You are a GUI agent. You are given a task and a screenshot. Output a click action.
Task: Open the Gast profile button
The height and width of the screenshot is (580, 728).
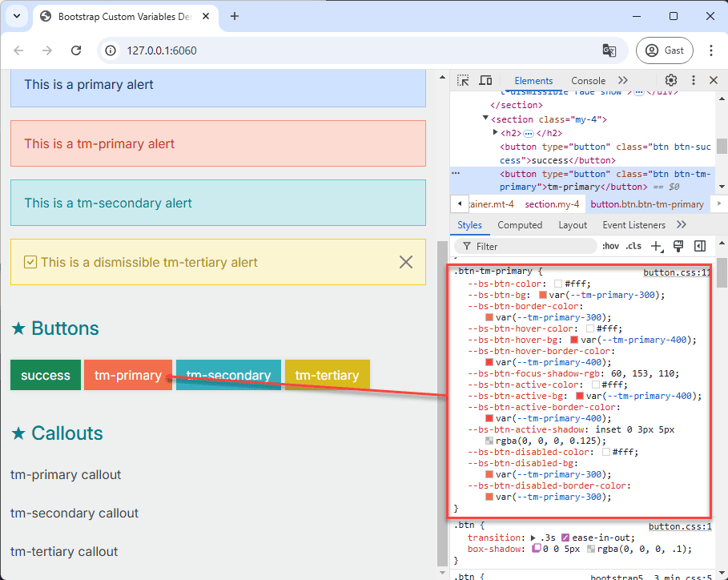pyautogui.click(x=665, y=50)
